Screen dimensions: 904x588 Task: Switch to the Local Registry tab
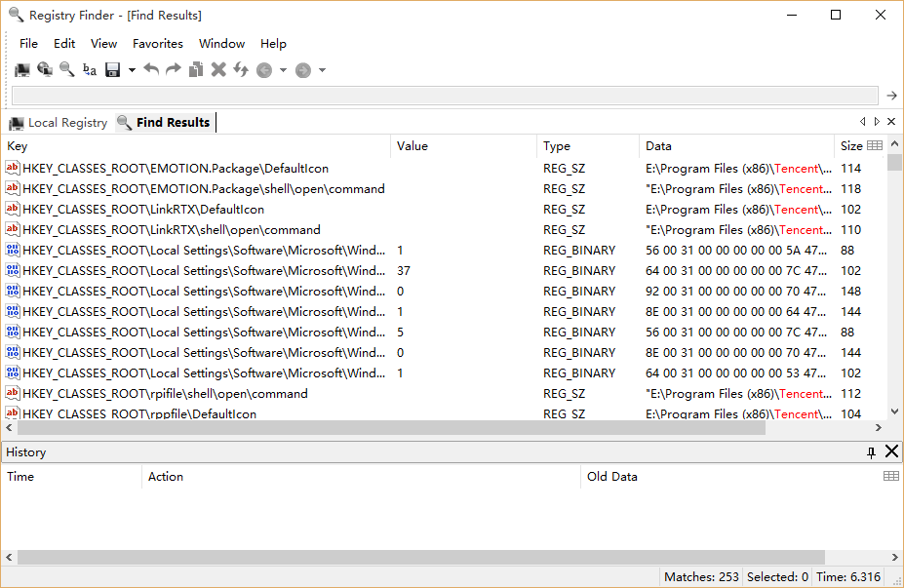pyautogui.click(x=59, y=123)
